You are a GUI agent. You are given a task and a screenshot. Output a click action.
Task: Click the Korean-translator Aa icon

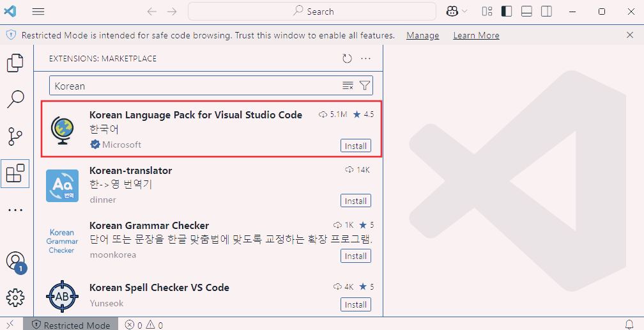[x=63, y=185]
